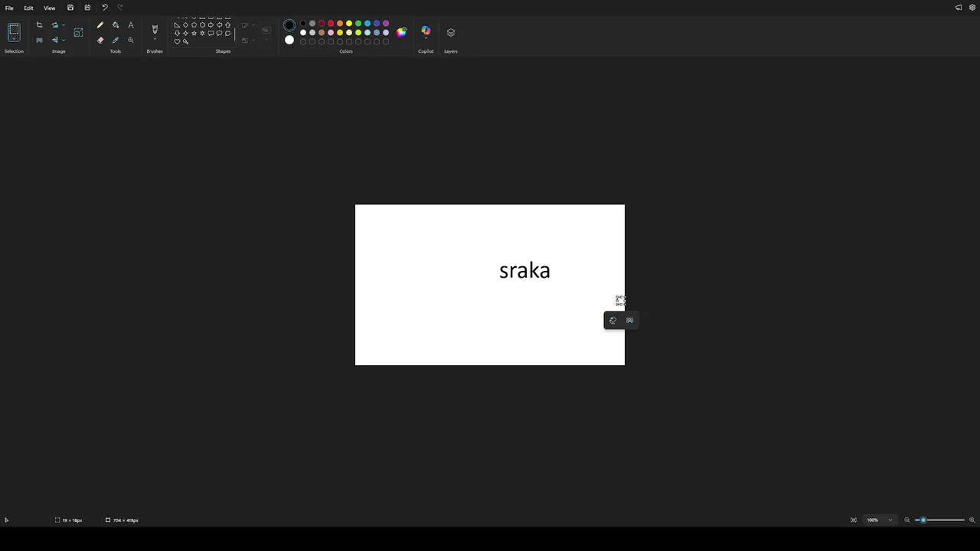Pick the brown color swatch
The width and height of the screenshot is (980, 551).
click(322, 33)
